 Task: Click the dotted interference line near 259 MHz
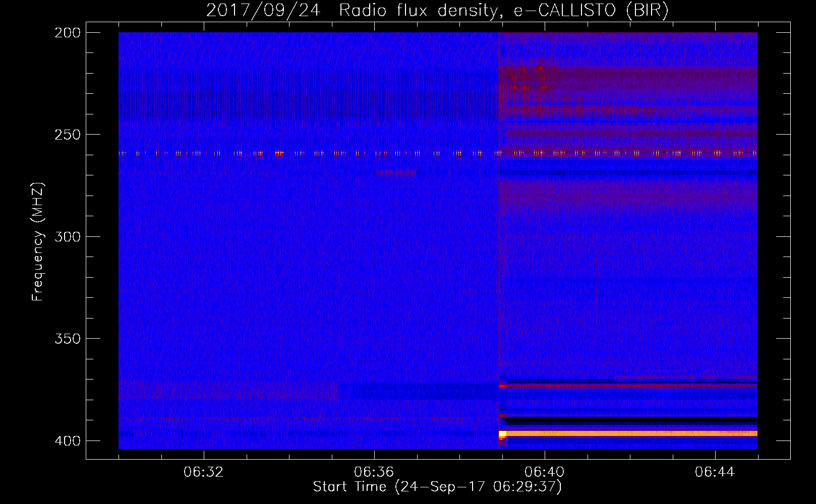(x=438, y=153)
